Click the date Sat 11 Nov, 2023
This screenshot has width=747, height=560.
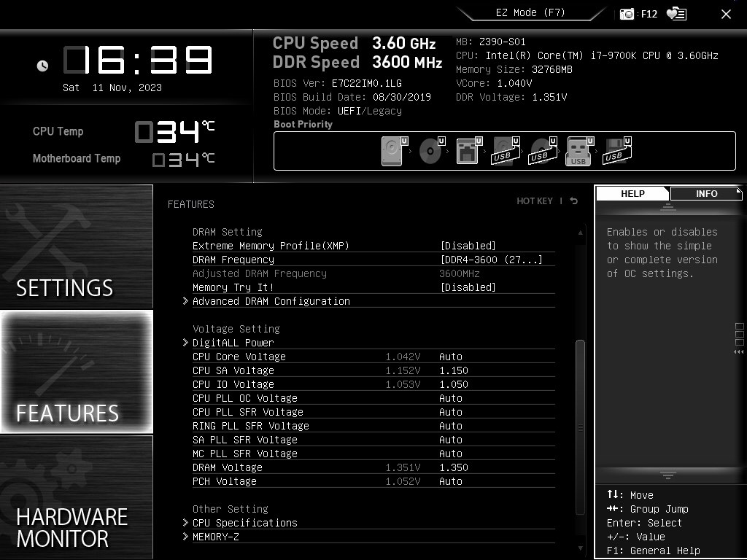coord(112,87)
